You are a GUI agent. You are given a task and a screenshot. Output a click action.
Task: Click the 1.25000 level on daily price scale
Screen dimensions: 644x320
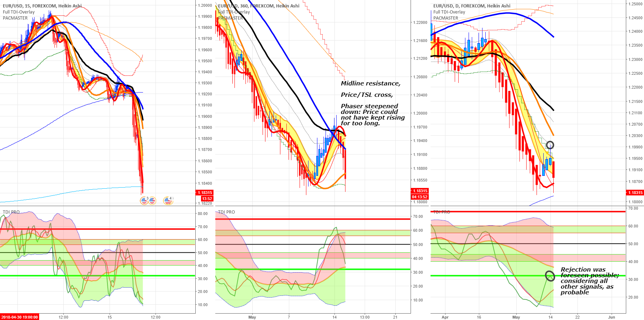point(635,4)
